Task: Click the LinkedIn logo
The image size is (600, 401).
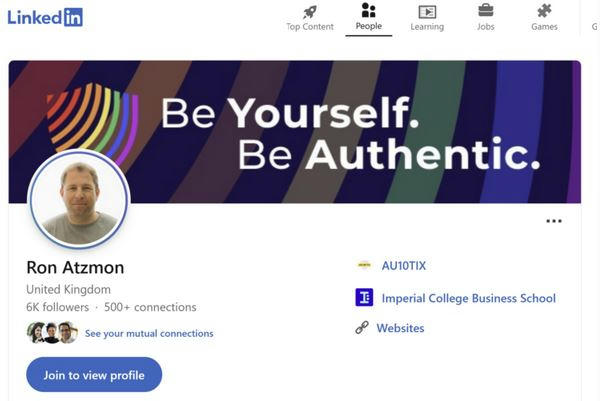Action: click(45, 16)
